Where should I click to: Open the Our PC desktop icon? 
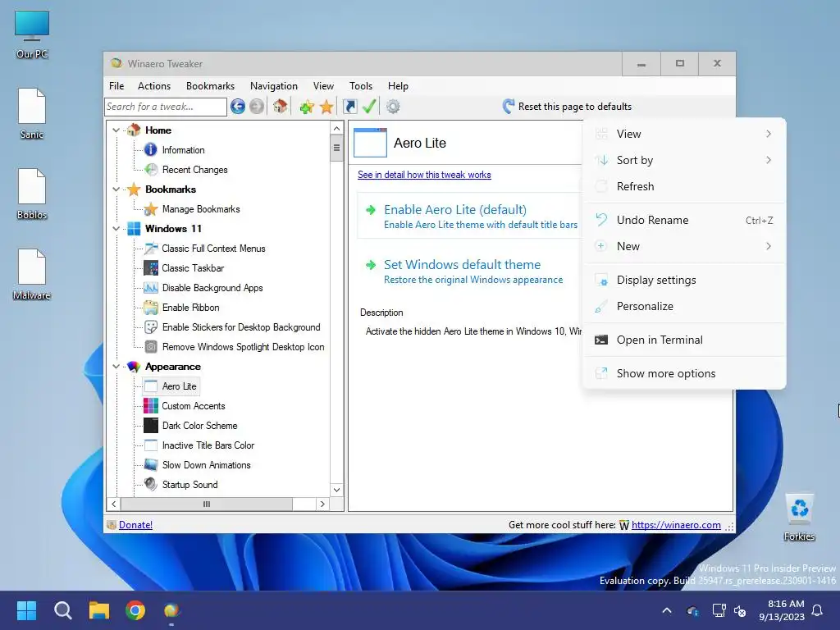[32, 34]
